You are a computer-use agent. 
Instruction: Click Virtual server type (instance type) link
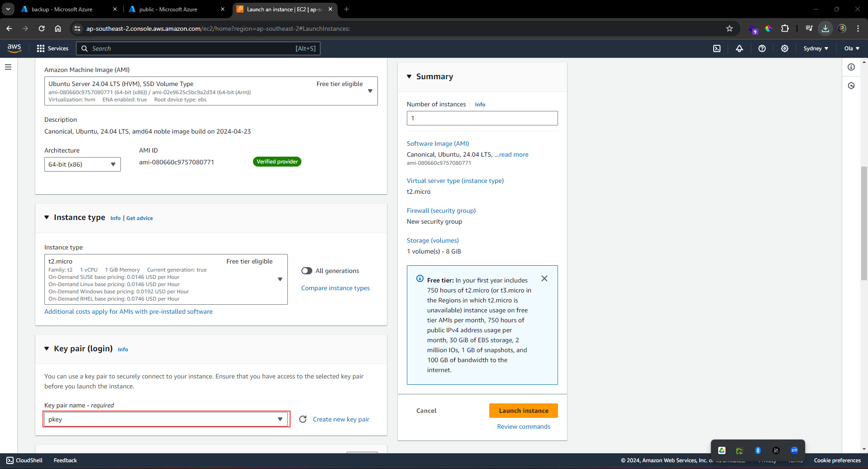click(455, 181)
